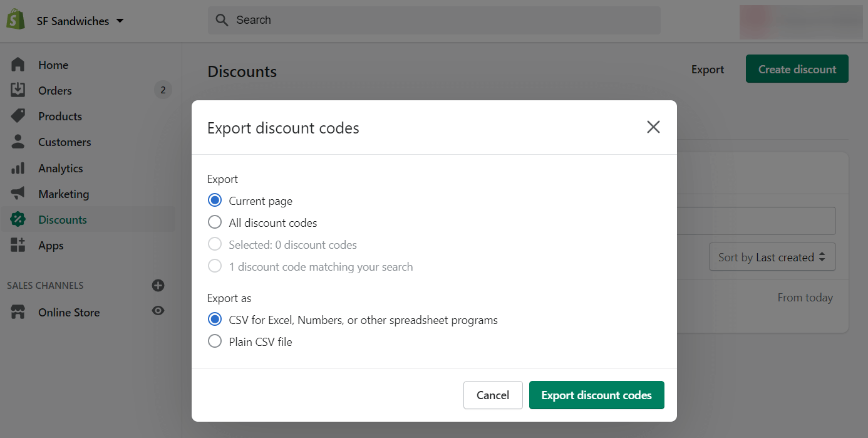Image resolution: width=868 pixels, height=438 pixels.
Task: Select All discount codes radio option
Action: 215,222
